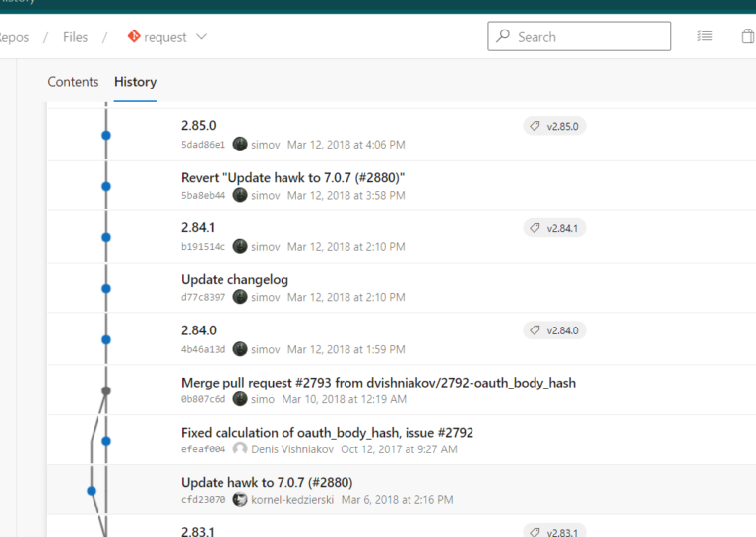Select the History tab
The image size is (756, 537).
tap(135, 82)
